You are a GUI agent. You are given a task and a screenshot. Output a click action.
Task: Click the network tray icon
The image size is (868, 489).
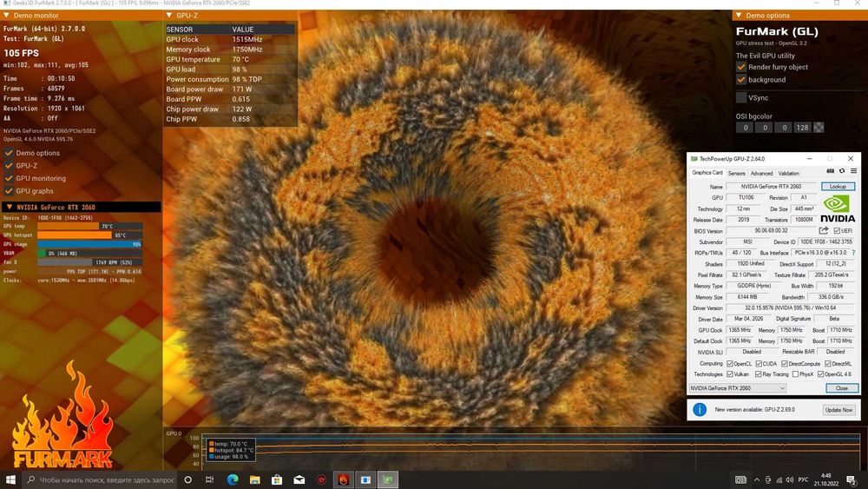(779, 479)
